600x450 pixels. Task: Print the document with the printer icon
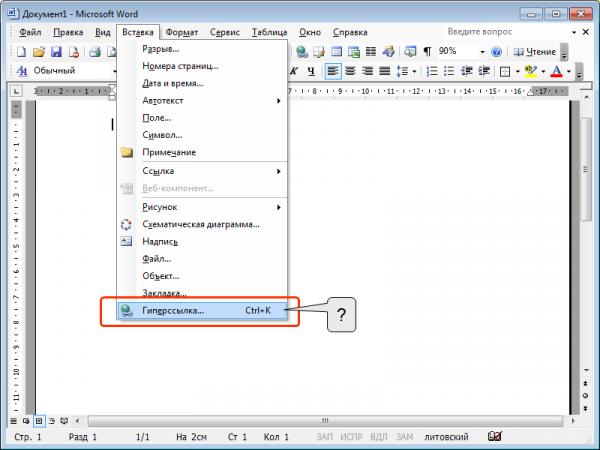tap(95, 52)
